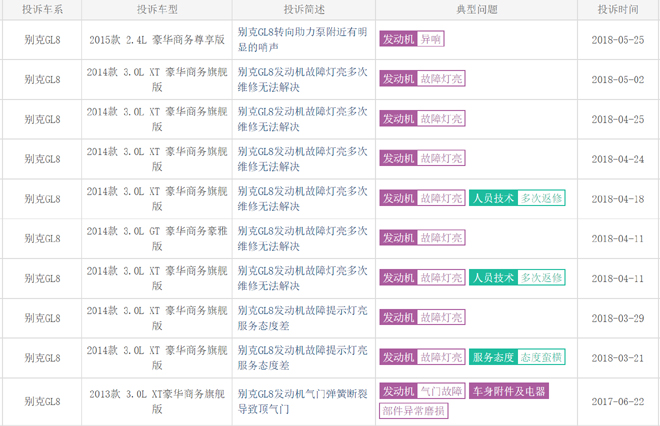
Task: Select the date 2017-06-22
Action: [x=618, y=402]
